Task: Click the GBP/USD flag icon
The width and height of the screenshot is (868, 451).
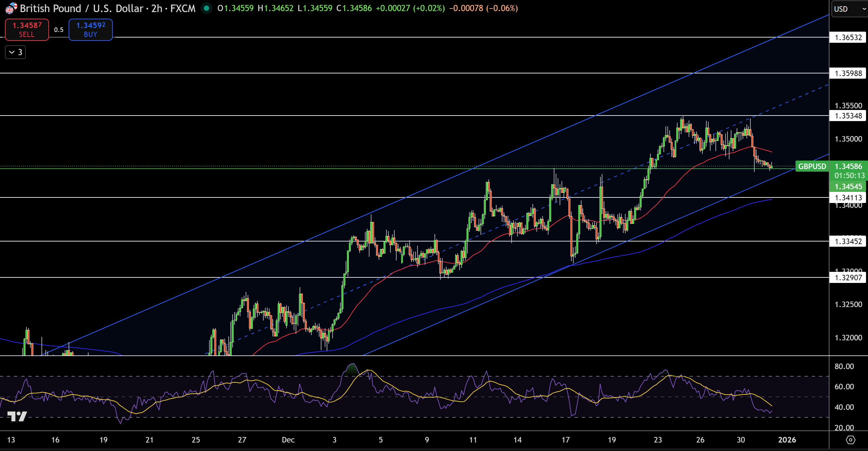Action: point(11,8)
